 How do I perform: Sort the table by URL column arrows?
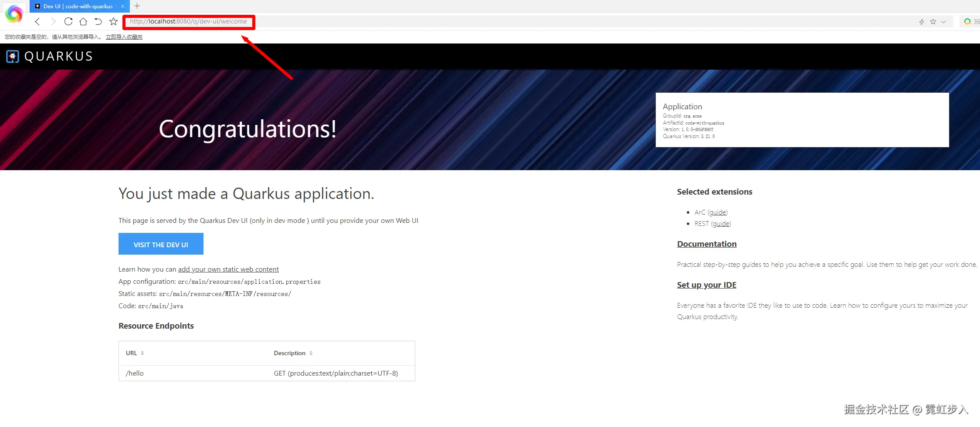point(142,353)
